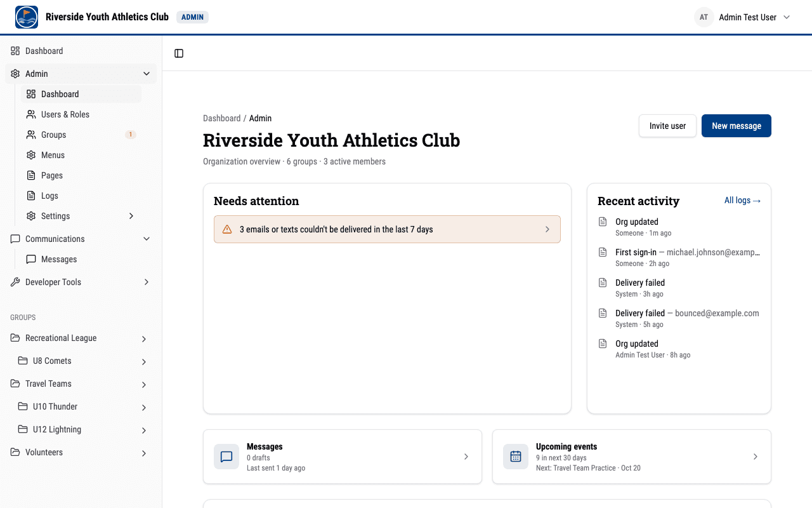Click the New message button

(x=737, y=126)
